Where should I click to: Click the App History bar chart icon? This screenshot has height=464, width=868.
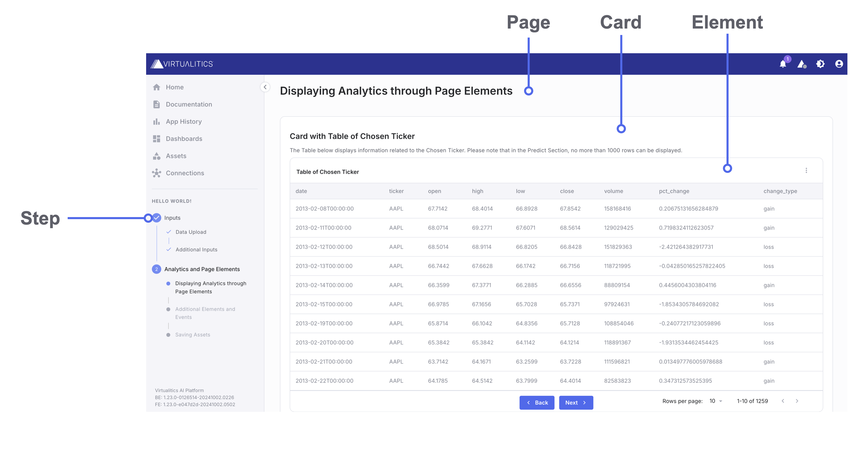tap(156, 122)
